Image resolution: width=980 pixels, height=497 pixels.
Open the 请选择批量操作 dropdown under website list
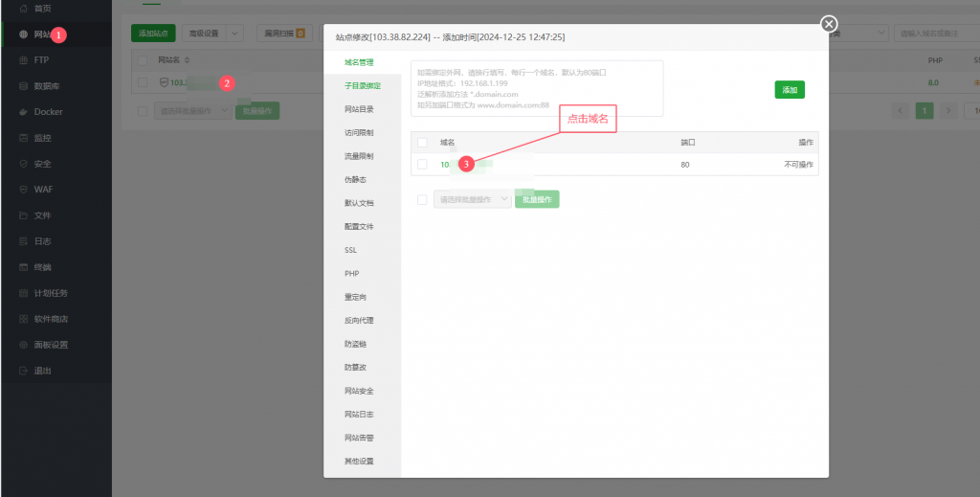point(192,111)
